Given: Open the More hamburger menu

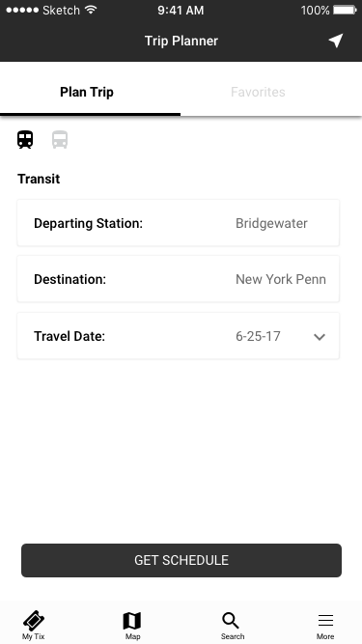Looking at the screenshot, I should [x=325, y=620].
